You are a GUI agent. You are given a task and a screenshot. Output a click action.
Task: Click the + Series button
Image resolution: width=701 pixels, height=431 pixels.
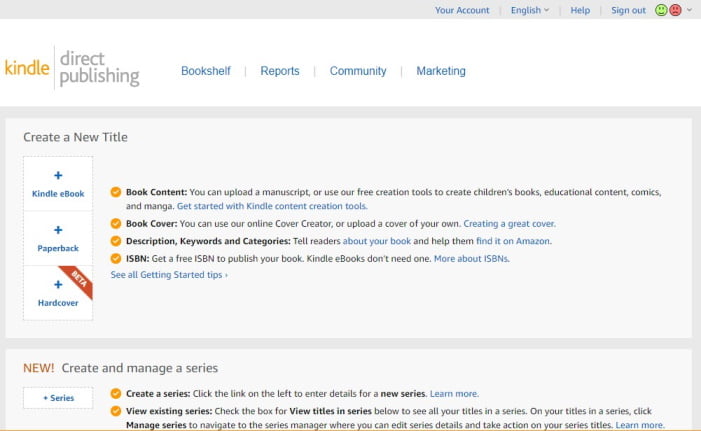coord(58,398)
